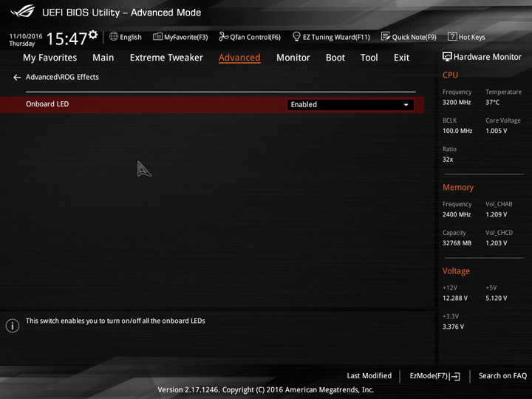The image size is (532, 399).
Task: Open Quick Note(F9)
Action: 415,37
